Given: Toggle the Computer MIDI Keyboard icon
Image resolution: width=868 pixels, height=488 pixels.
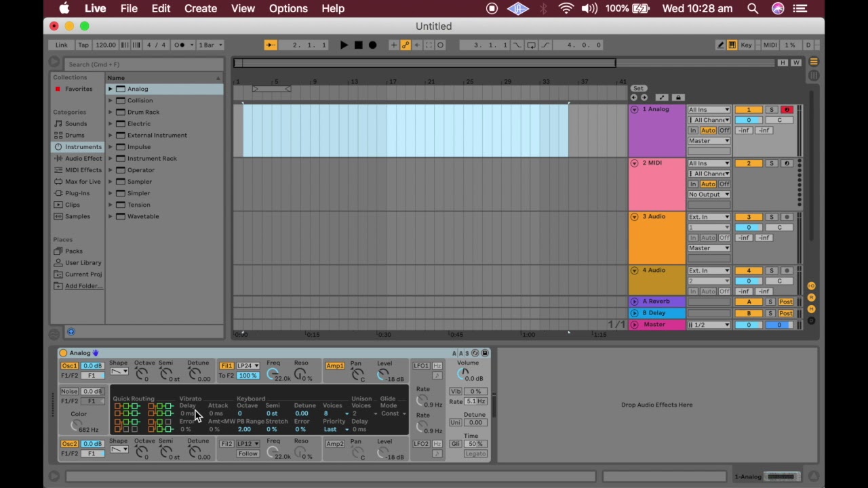Looking at the screenshot, I should (732, 45).
